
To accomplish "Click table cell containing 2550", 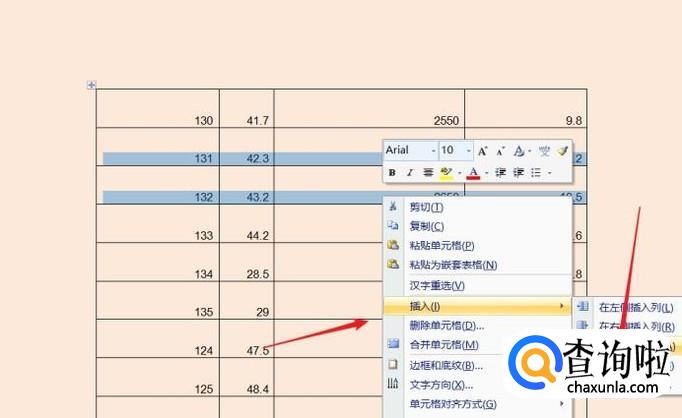I will click(369, 108).
